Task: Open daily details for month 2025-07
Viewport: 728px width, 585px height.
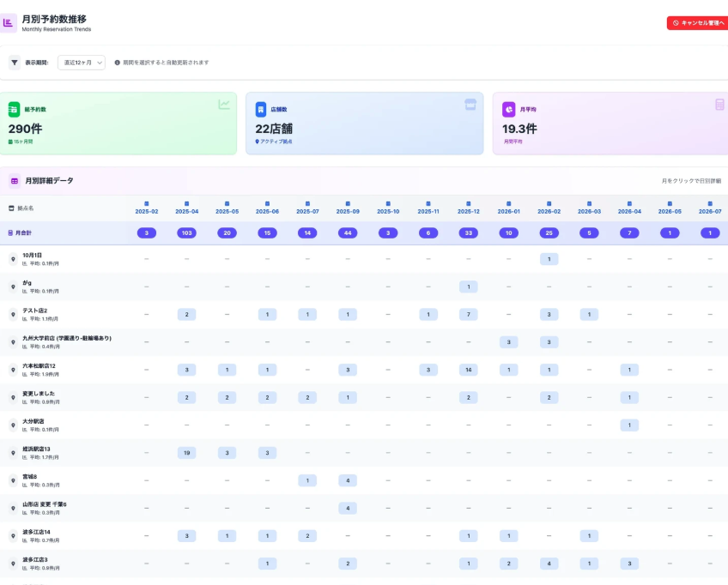Action: 307,208
